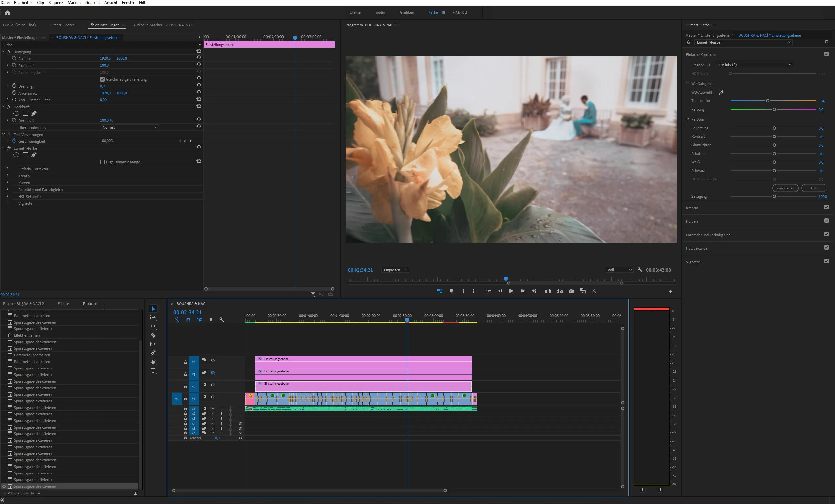This screenshot has width=835, height=504.
Task: Enable the High Dynamic Range checkbox
Action: 102,162
